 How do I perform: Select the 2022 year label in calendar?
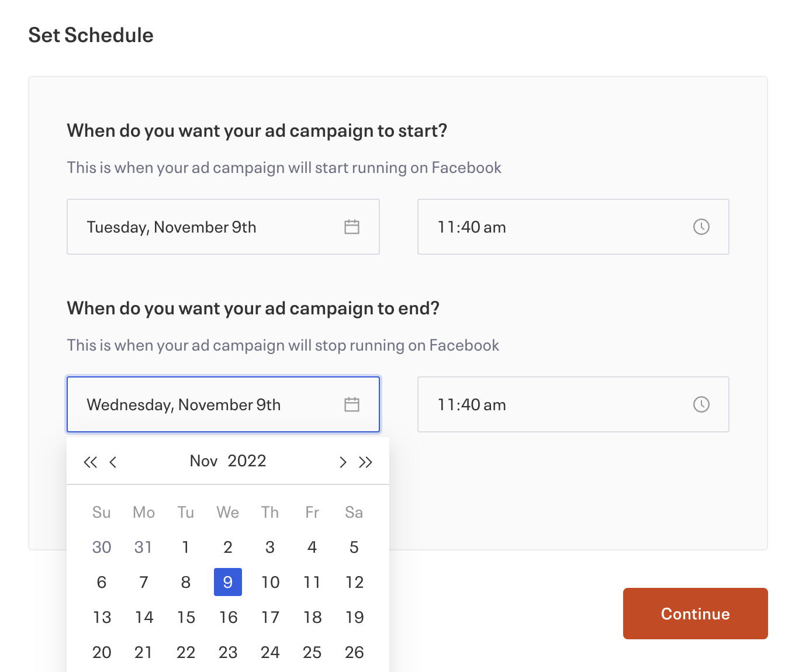[247, 461]
